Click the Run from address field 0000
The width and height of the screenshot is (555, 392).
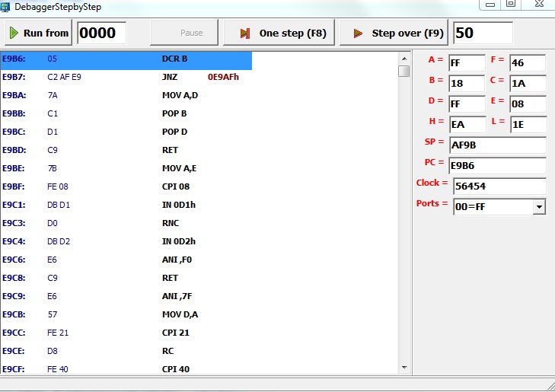coord(101,33)
